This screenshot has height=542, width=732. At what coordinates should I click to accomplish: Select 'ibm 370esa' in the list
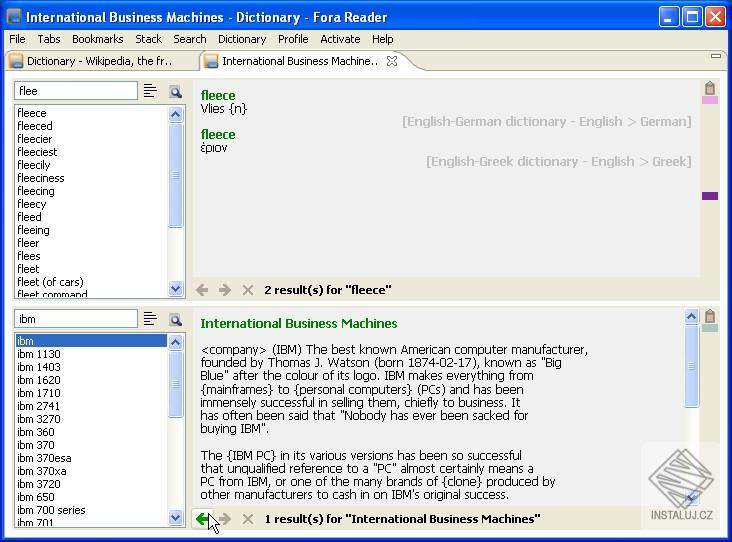(x=44, y=458)
